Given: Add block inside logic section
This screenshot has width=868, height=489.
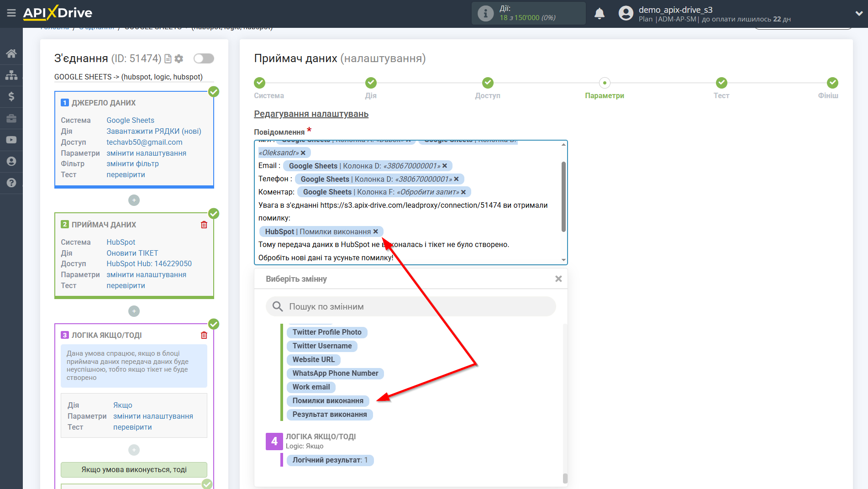Looking at the screenshot, I should pos(134,450).
